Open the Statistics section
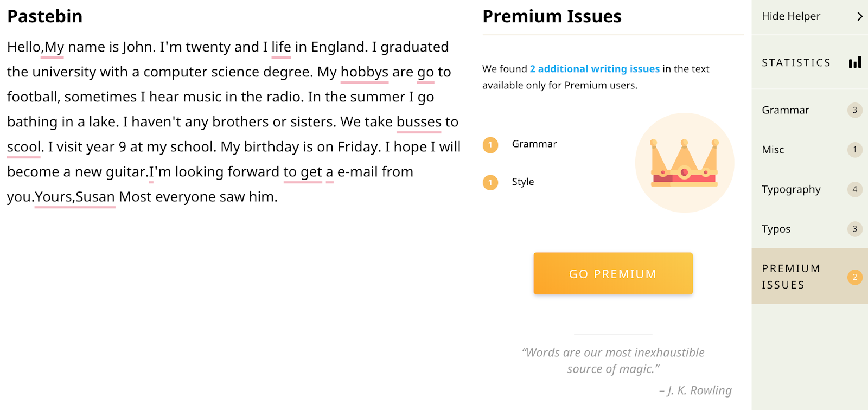This screenshot has width=868, height=410. tap(796, 62)
